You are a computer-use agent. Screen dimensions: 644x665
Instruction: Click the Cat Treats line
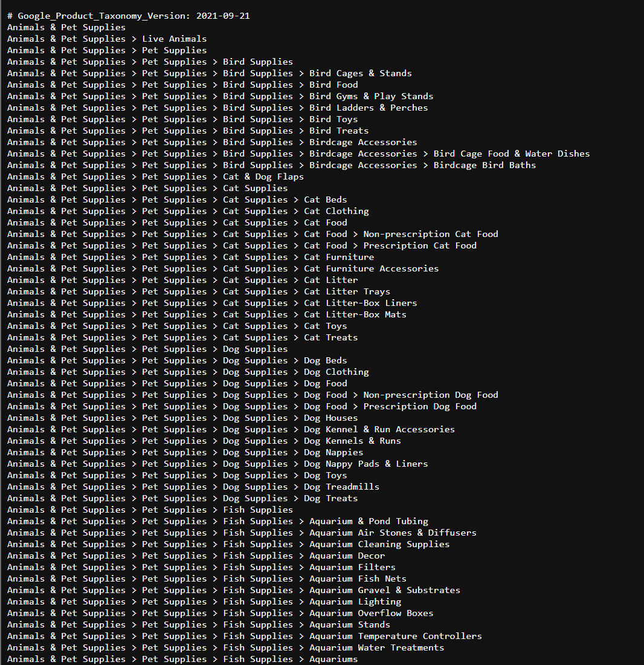pyautogui.click(x=182, y=337)
